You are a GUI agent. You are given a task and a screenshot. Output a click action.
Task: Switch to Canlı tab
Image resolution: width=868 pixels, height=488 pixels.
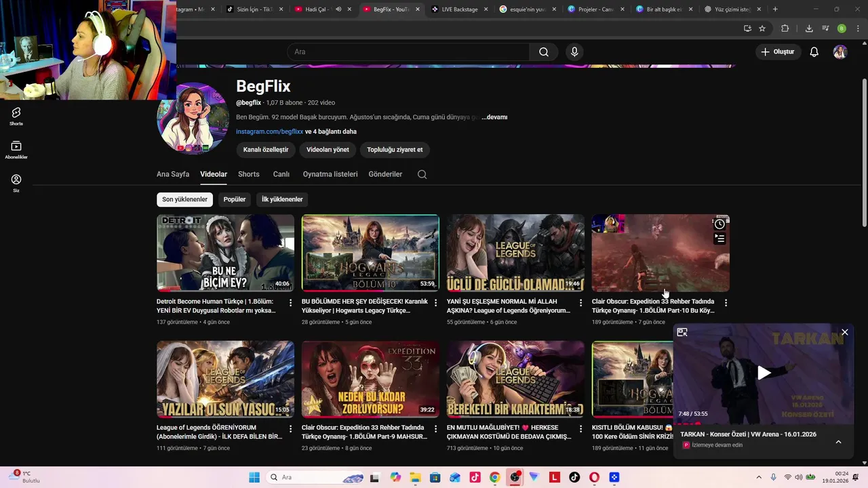pos(281,174)
